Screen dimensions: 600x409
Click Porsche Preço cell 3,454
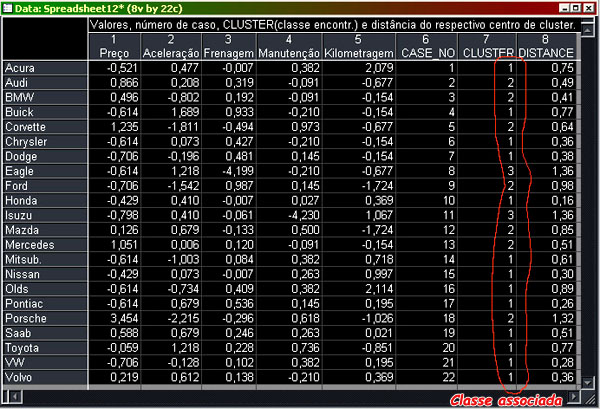pos(114,318)
